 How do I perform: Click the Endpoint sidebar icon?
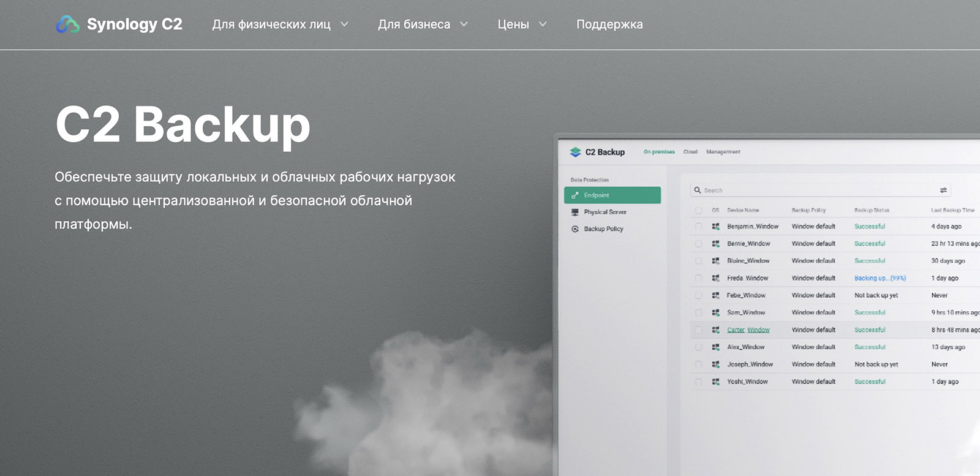[575, 195]
